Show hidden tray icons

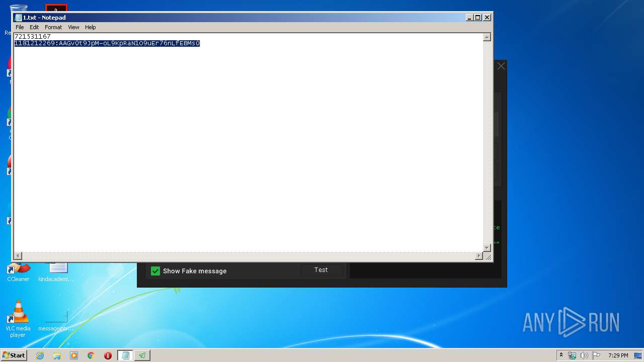tap(561, 355)
